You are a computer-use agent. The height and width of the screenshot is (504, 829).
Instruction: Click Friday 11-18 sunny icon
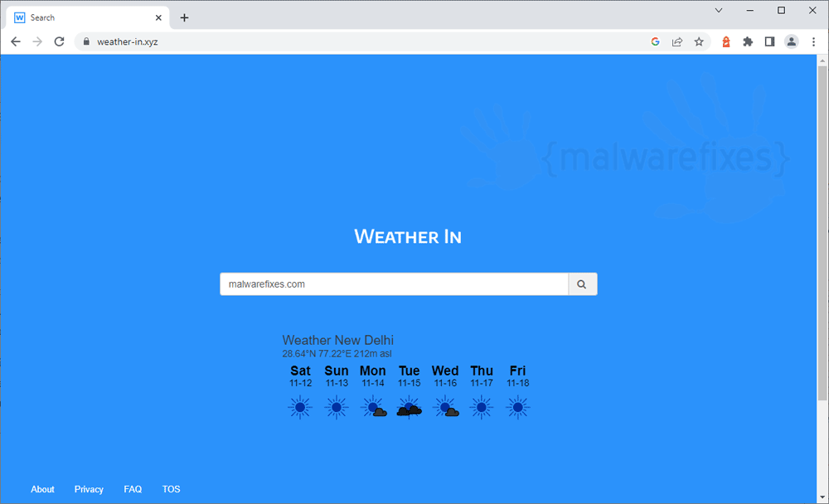(517, 407)
